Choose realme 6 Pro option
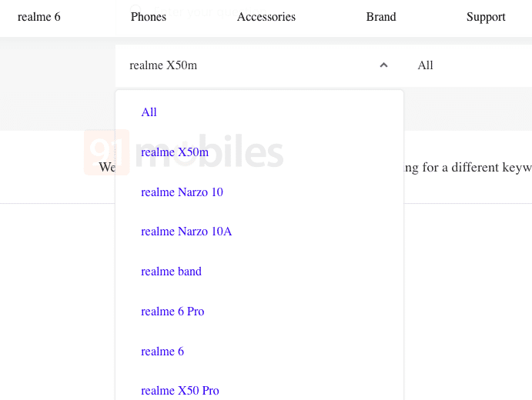This screenshot has height=400, width=532. [172, 312]
